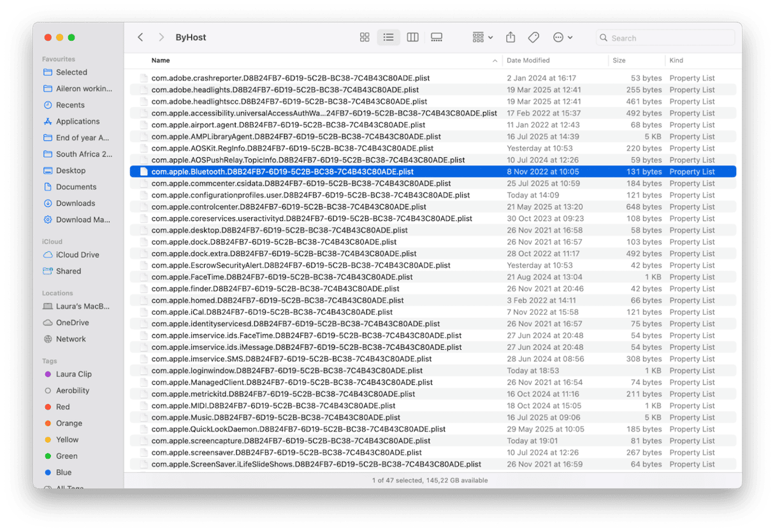Select the Aerobility tag
Image resolution: width=775 pixels, height=532 pixels.
pyautogui.click(x=71, y=391)
